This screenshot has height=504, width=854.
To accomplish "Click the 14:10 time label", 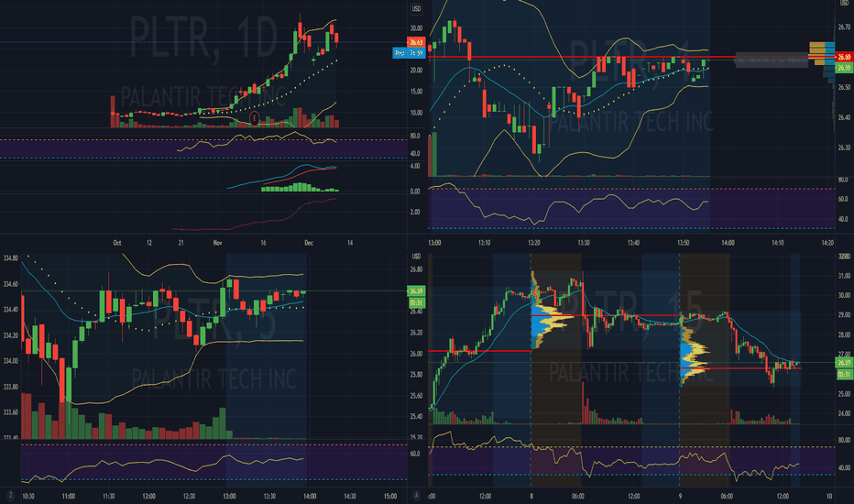I will pyautogui.click(x=777, y=243).
